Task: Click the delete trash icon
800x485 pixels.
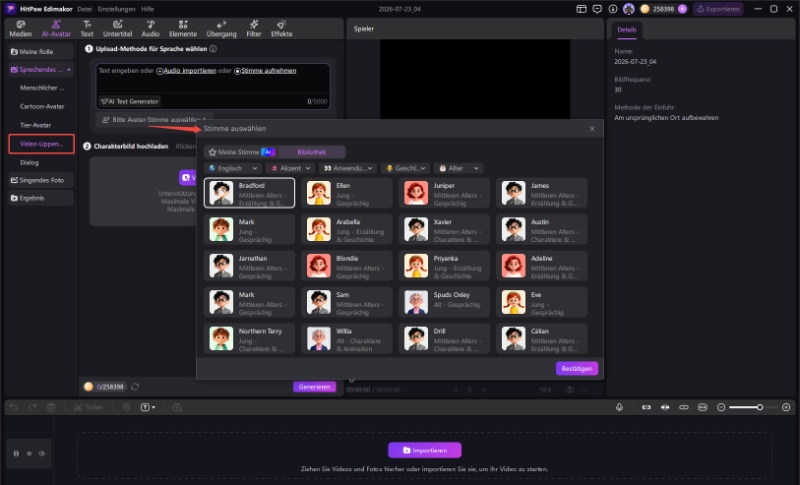Action: pyautogui.click(x=51, y=407)
